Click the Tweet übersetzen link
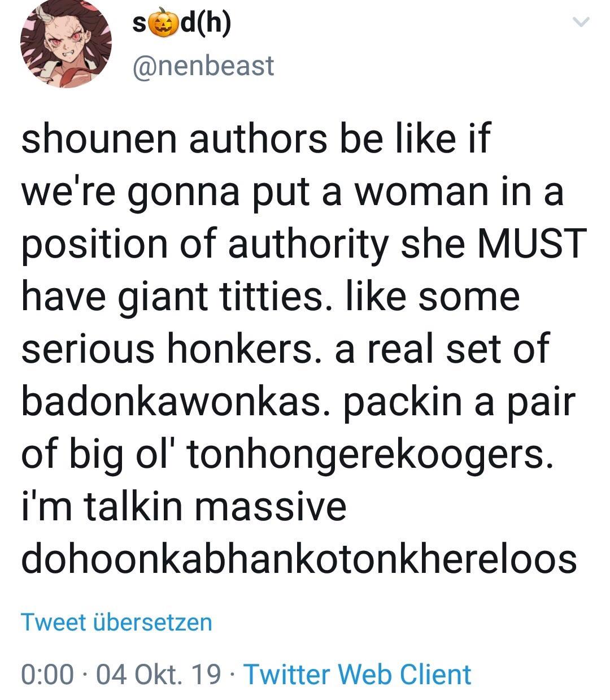 pos(116,622)
